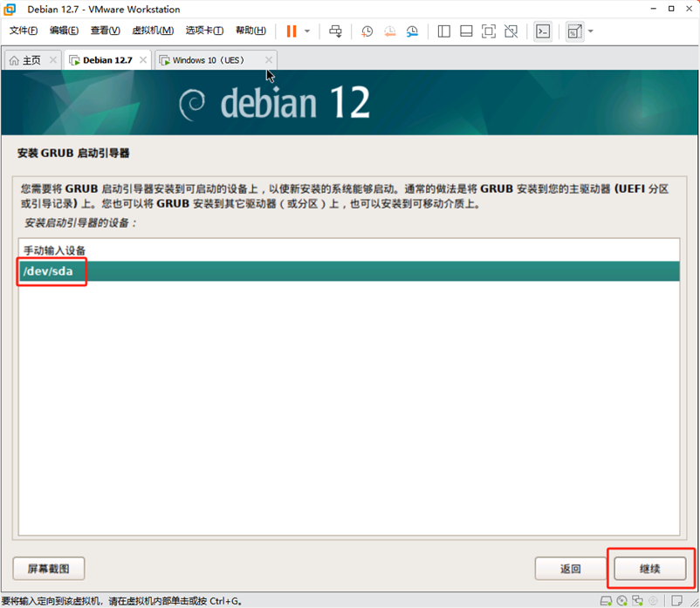Click the stretch guest display icon
The width and height of the screenshot is (700, 608).
click(x=574, y=31)
